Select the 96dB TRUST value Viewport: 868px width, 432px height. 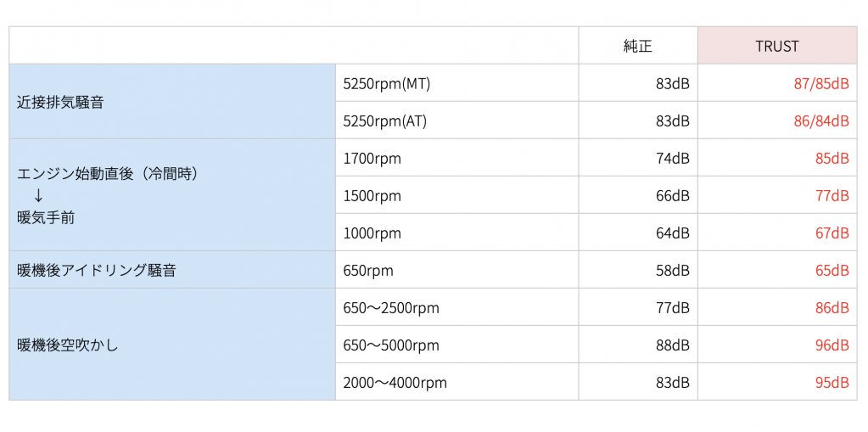click(832, 345)
